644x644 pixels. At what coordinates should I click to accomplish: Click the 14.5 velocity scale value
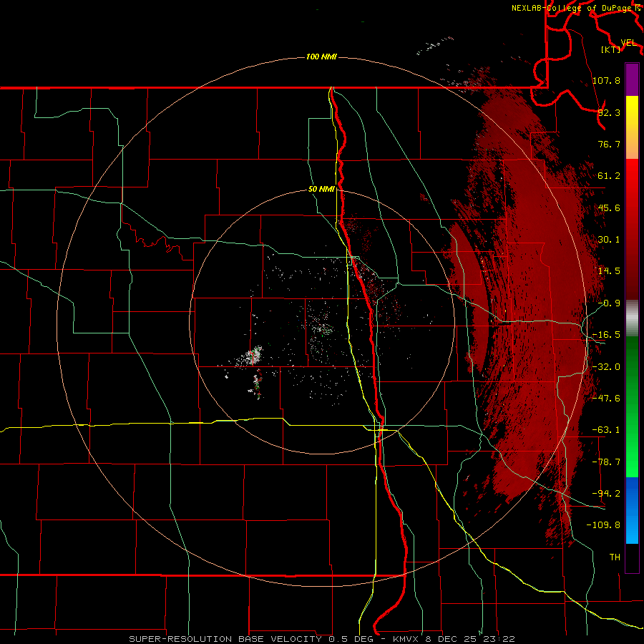[x=609, y=271]
